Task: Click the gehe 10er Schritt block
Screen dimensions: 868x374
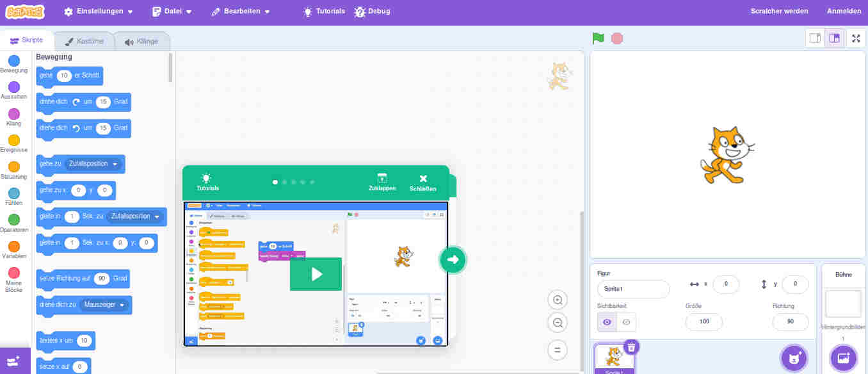Action: (69, 76)
